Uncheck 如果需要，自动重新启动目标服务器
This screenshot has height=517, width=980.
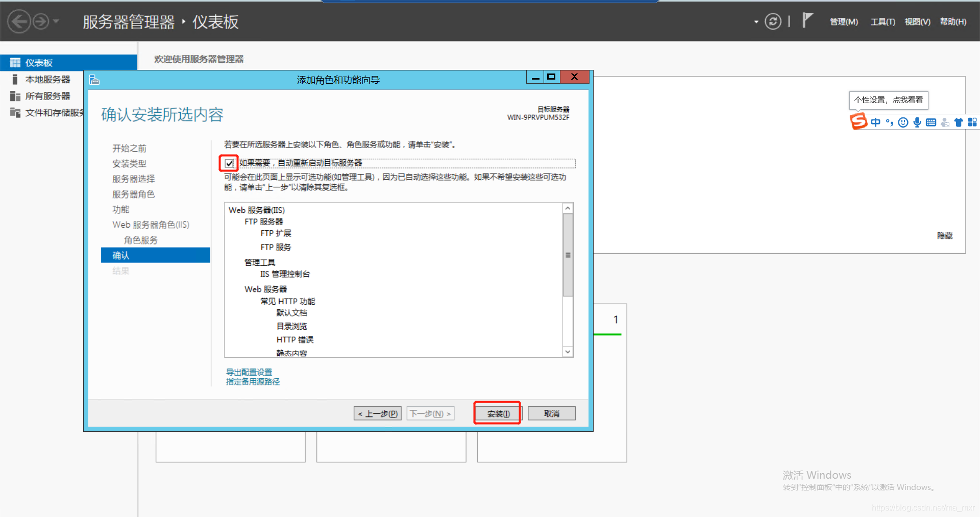pyautogui.click(x=228, y=163)
